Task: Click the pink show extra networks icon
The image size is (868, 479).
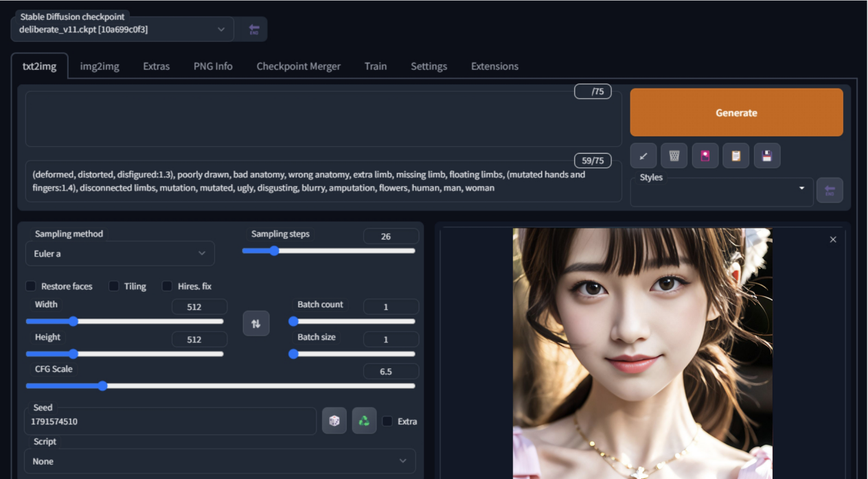Action: [x=705, y=156]
